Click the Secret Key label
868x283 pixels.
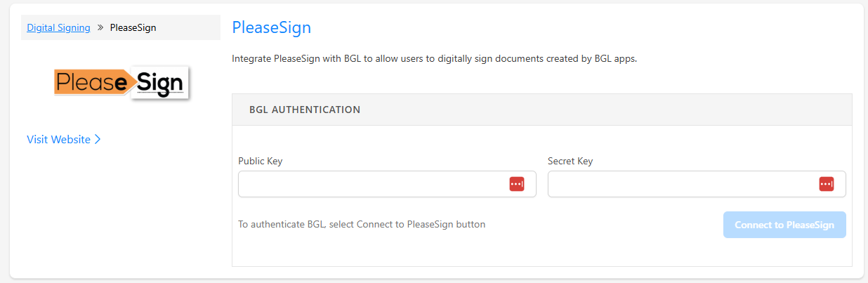point(570,161)
